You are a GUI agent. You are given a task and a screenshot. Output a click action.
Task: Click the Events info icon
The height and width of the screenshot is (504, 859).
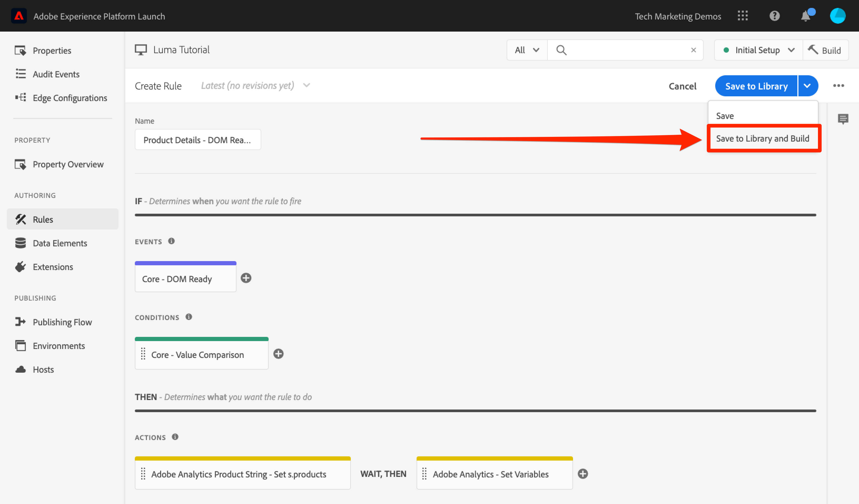pyautogui.click(x=171, y=241)
